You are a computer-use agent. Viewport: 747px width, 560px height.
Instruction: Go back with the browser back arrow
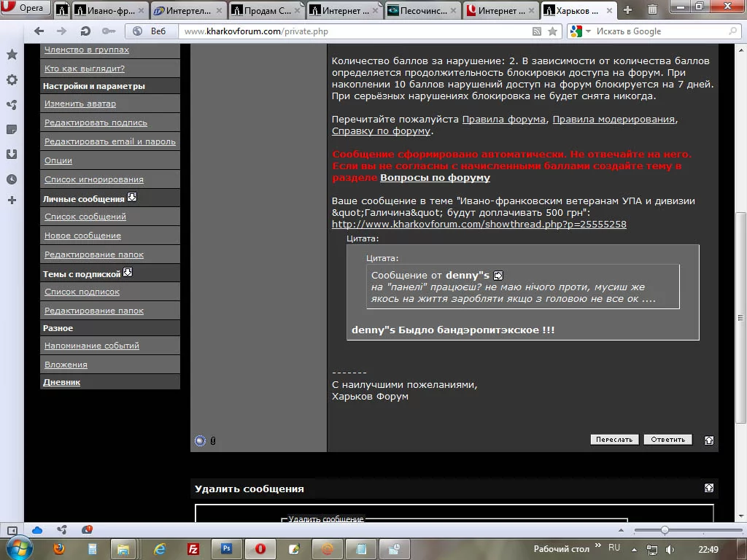[x=39, y=31]
